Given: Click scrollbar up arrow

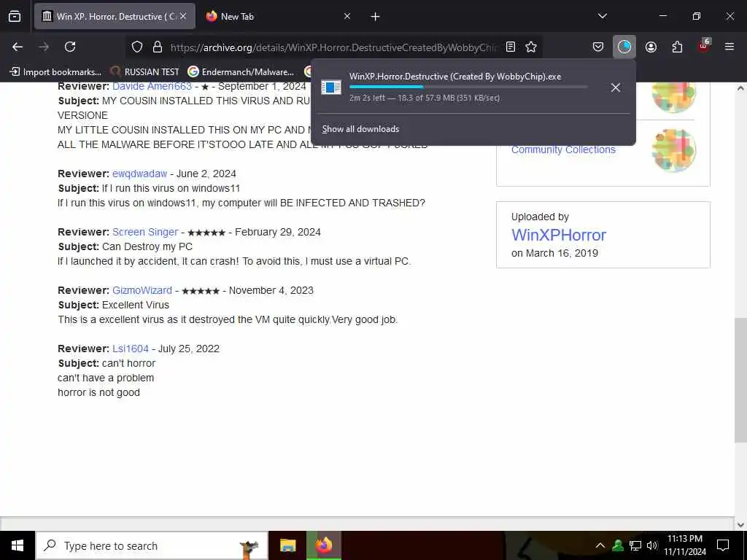Looking at the screenshot, I should point(740,88).
